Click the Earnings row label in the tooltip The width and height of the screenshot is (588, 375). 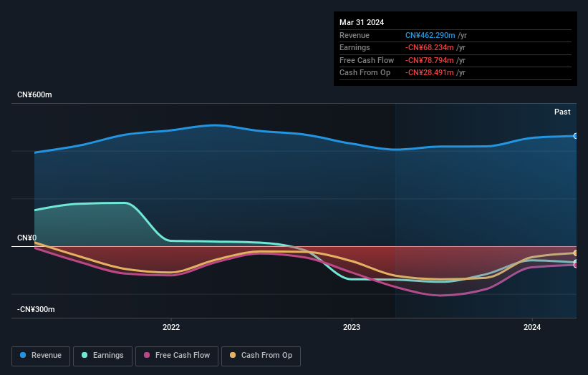[355, 47]
